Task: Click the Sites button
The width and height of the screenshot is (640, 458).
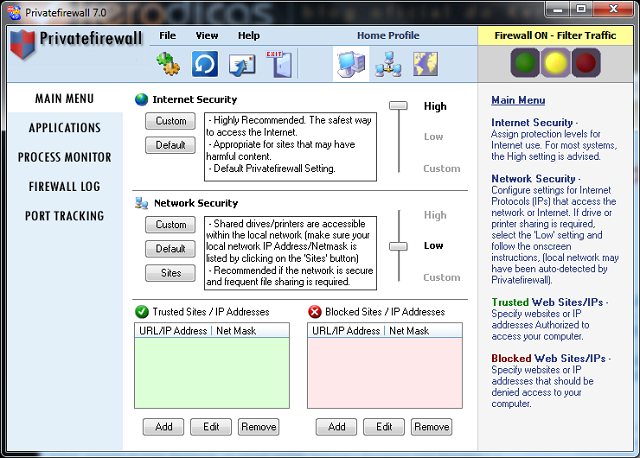Action: click(171, 273)
